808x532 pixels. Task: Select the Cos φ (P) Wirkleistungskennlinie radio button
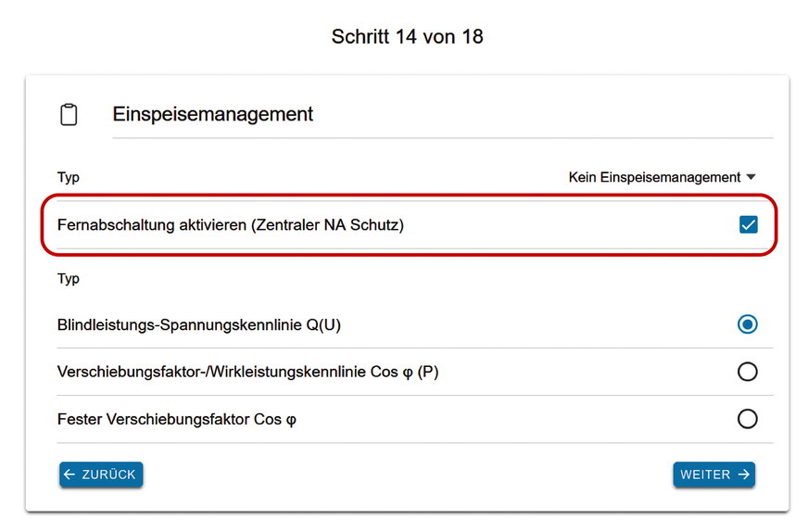point(747,372)
